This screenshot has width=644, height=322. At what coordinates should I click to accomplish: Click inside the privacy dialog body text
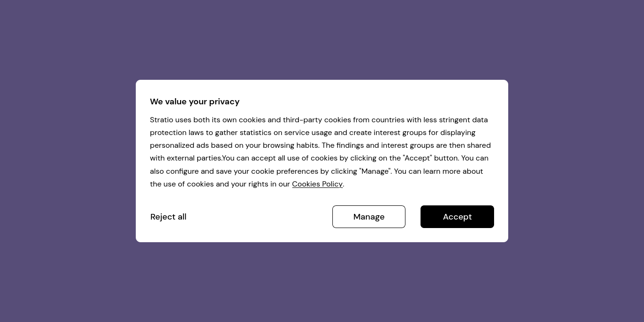320,152
